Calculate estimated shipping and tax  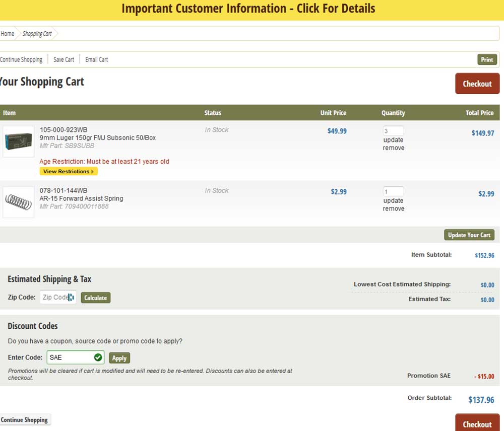coord(95,298)
